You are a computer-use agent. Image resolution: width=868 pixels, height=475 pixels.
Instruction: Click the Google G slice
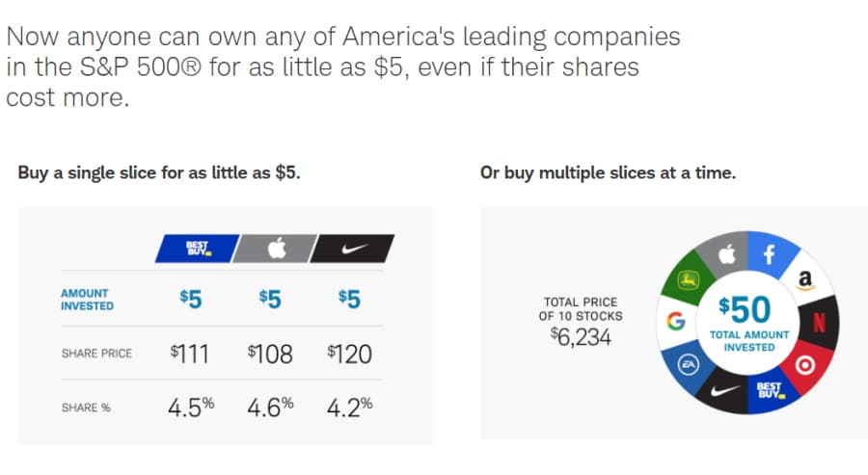pos(676,321)
